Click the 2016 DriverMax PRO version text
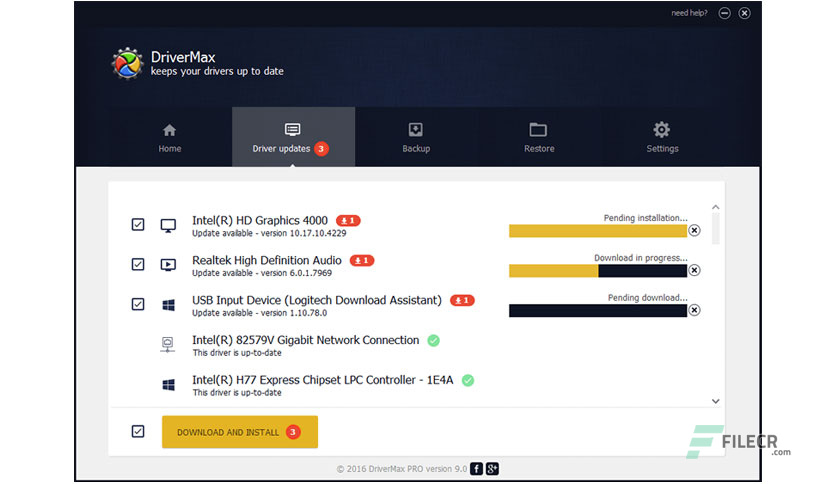 pos(401,469)
